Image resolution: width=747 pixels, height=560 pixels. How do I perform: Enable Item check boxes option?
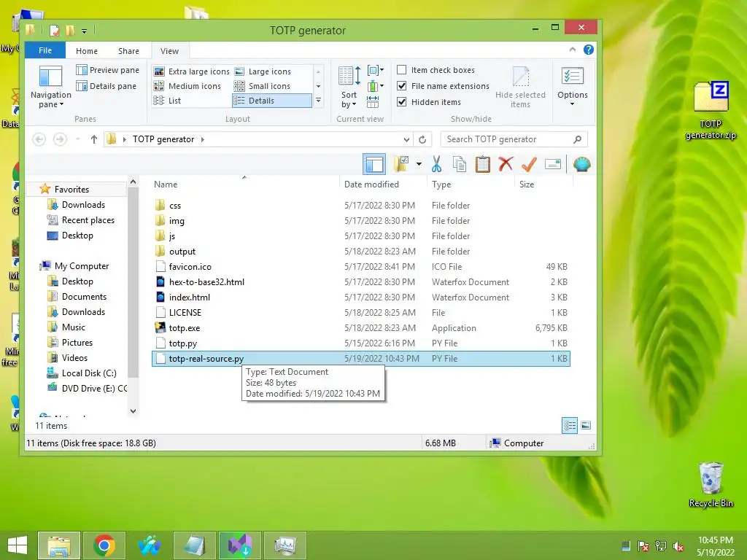402,70
